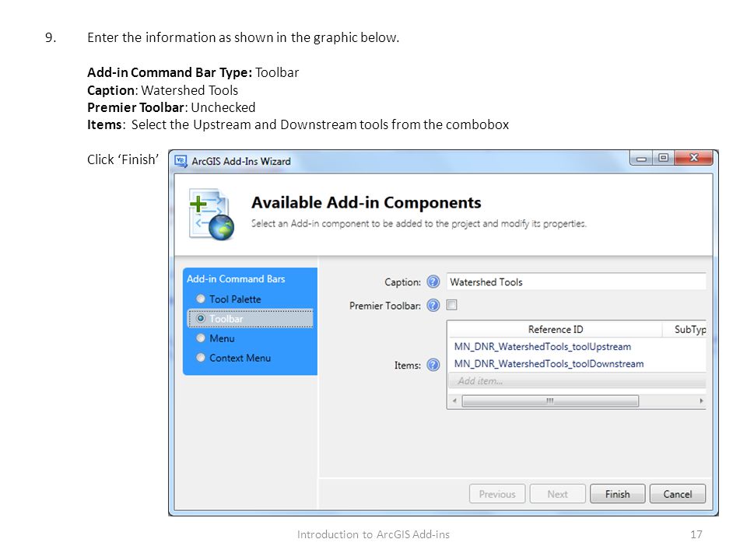Click the Reference ID column header
This screenshot has height=560, width=747.
tap(555, 330)
